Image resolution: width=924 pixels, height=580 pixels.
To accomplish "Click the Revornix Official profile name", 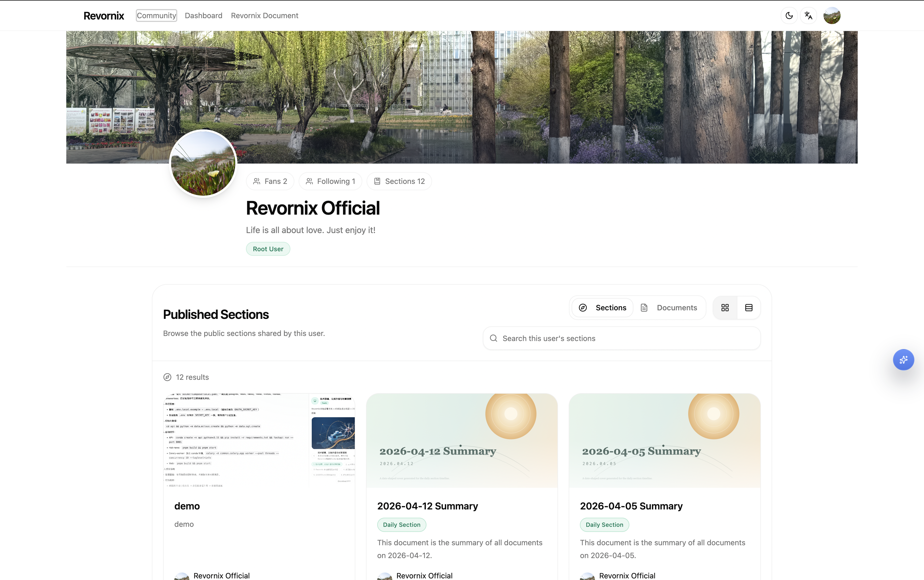I will [313, 208].
